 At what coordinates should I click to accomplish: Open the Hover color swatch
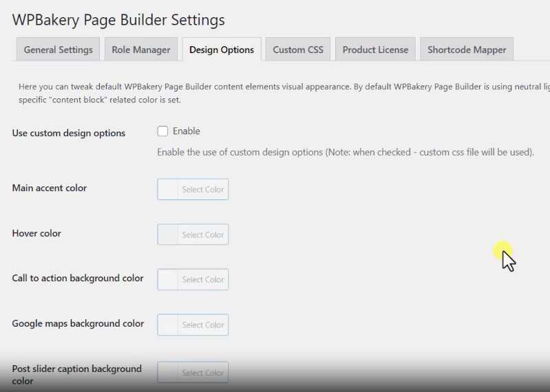168,235
